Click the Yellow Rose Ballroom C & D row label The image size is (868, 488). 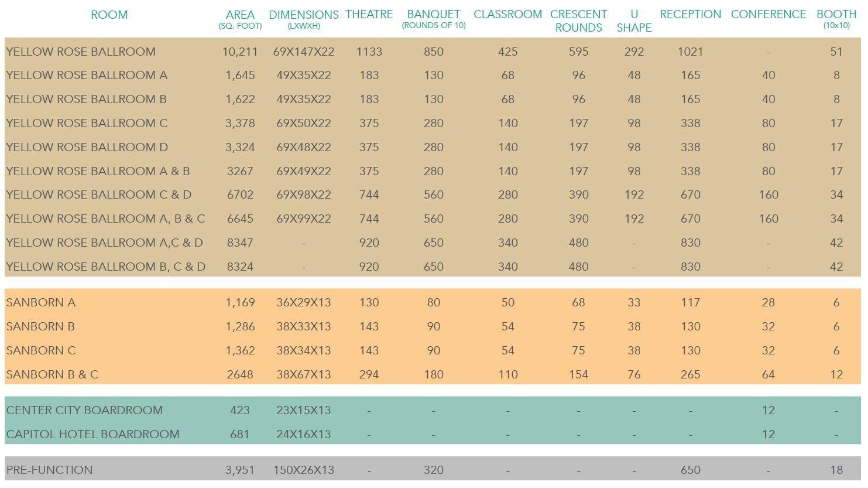click(x=98, y=194)
